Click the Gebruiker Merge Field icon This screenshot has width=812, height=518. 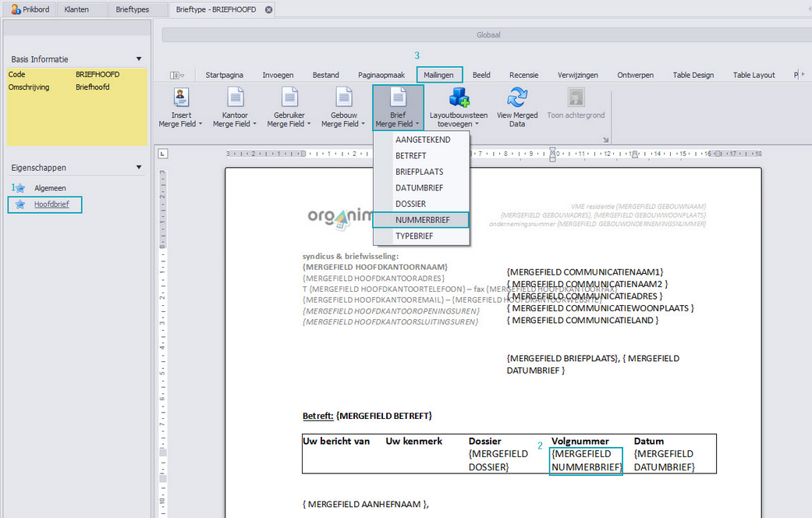(289, 97)
